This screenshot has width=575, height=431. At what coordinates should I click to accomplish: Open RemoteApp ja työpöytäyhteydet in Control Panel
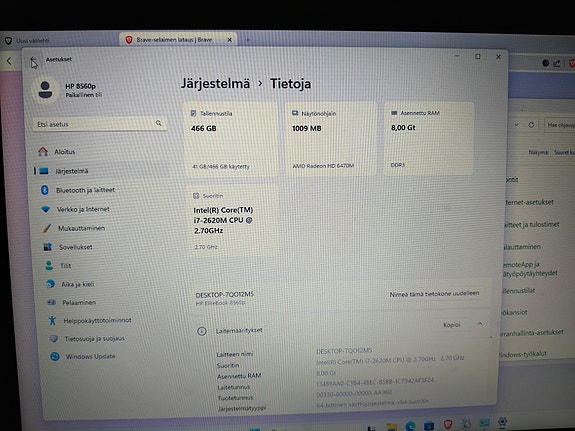point(530,269)
